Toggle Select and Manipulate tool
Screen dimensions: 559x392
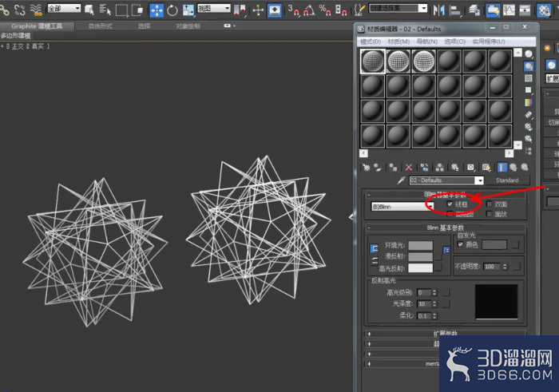(258, 10)
